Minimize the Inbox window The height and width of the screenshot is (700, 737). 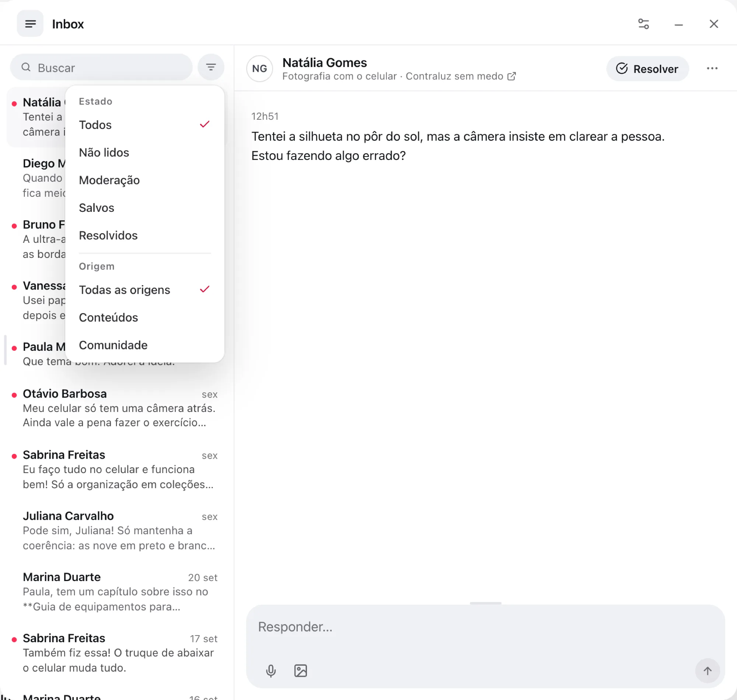pos(678,25)
